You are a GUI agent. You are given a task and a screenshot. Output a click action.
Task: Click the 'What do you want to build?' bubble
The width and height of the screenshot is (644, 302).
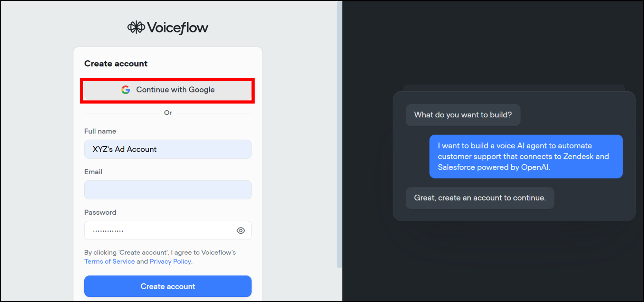463,115
